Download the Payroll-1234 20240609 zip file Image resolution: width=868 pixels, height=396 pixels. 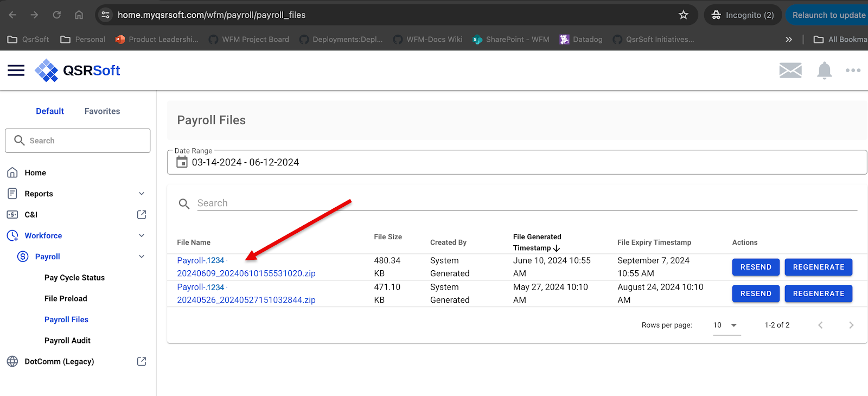[246, 267]
